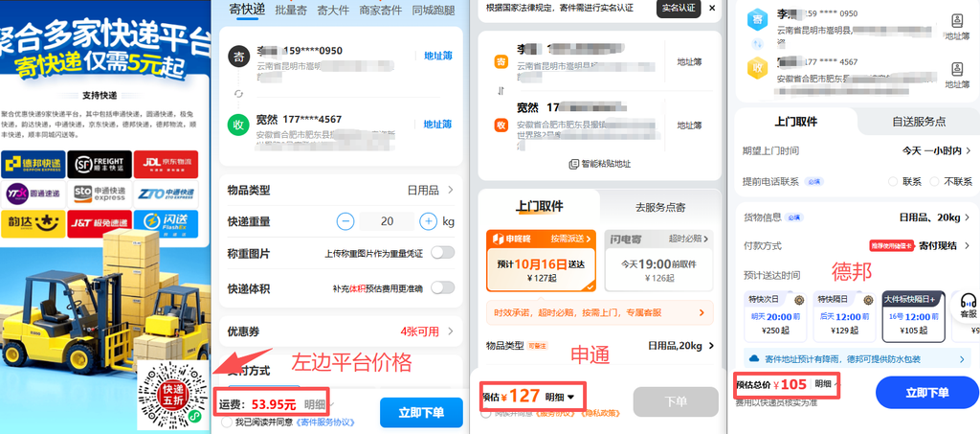The width and height of the screenshot is (980, 434).
Task: Expand 明细 next to 运费 53.95元
Action: tap(316, 404)
